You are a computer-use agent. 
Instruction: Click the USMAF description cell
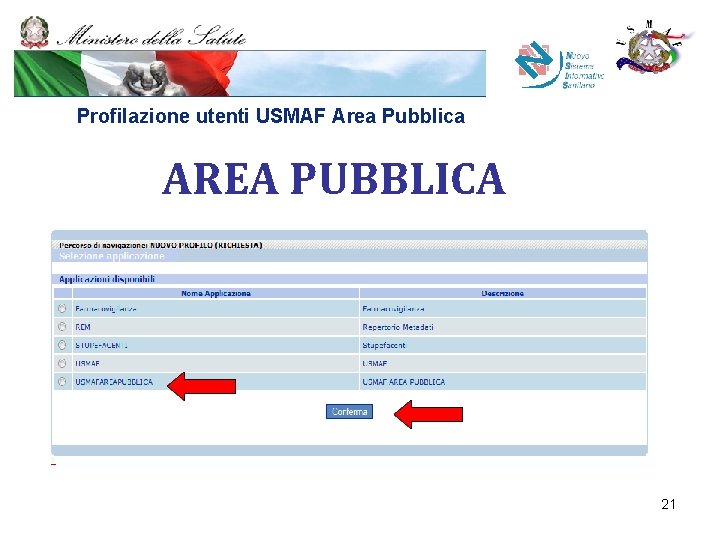[503, 363]
